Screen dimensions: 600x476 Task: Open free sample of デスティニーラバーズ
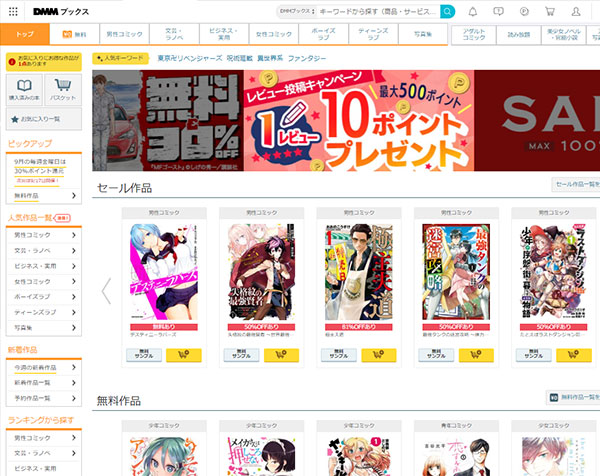[144, 355]
